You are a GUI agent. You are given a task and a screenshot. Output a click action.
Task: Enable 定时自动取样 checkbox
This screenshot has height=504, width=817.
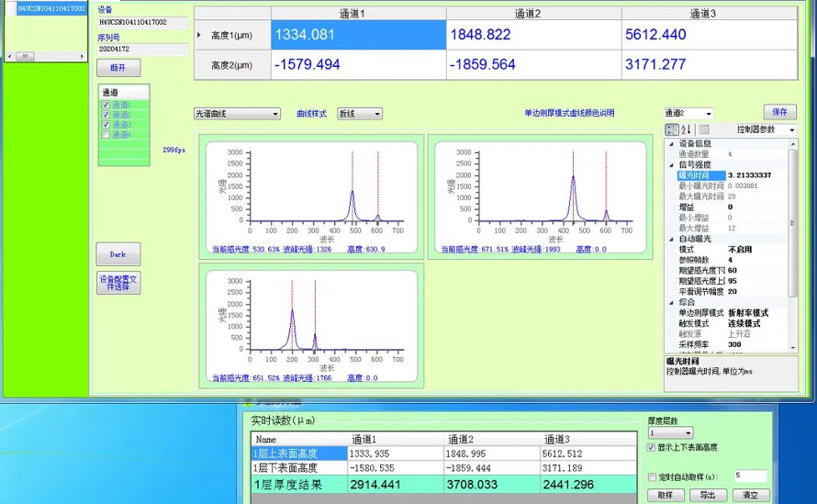[x=652, y=476]
